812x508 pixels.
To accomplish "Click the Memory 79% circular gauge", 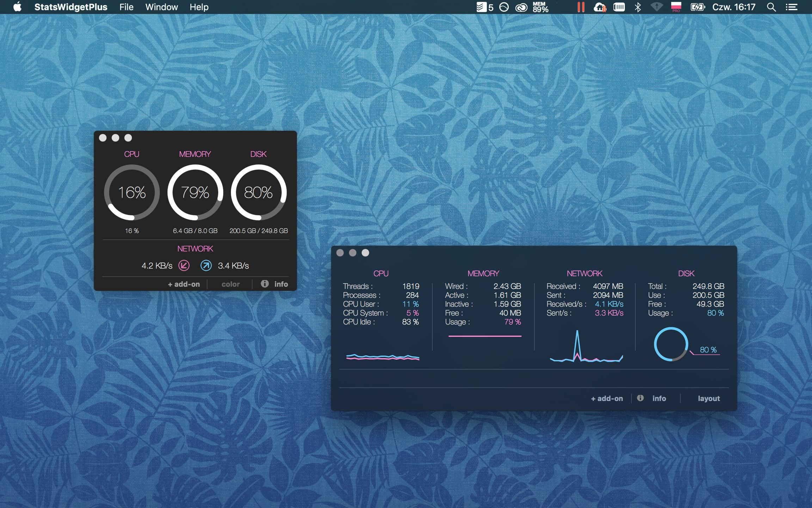I will tap(195, 193).
